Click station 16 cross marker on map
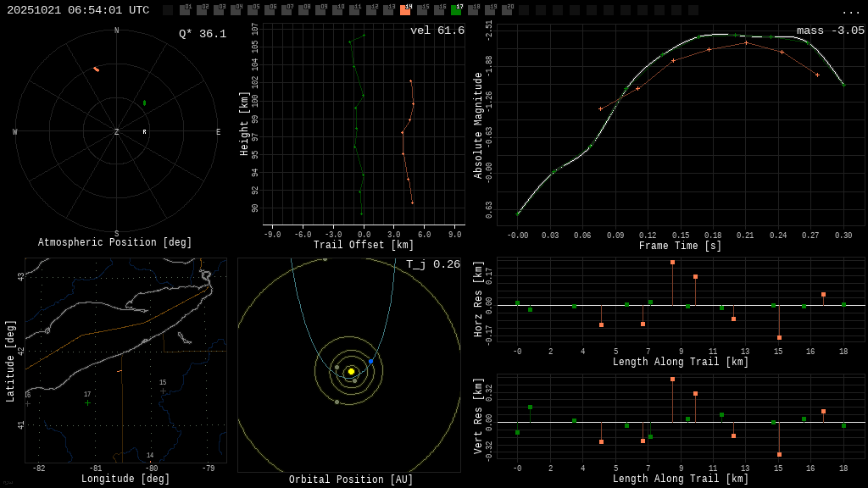 click(x=27, y=403)
